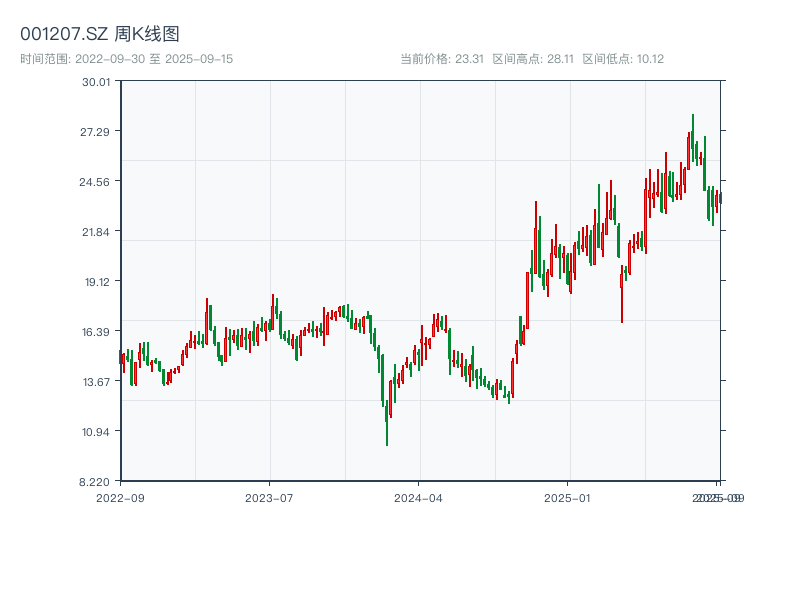Click the x-axis date label 2025-01
Image resolution: width=800 pixels, height=600 pixels.
click(567, 498)
